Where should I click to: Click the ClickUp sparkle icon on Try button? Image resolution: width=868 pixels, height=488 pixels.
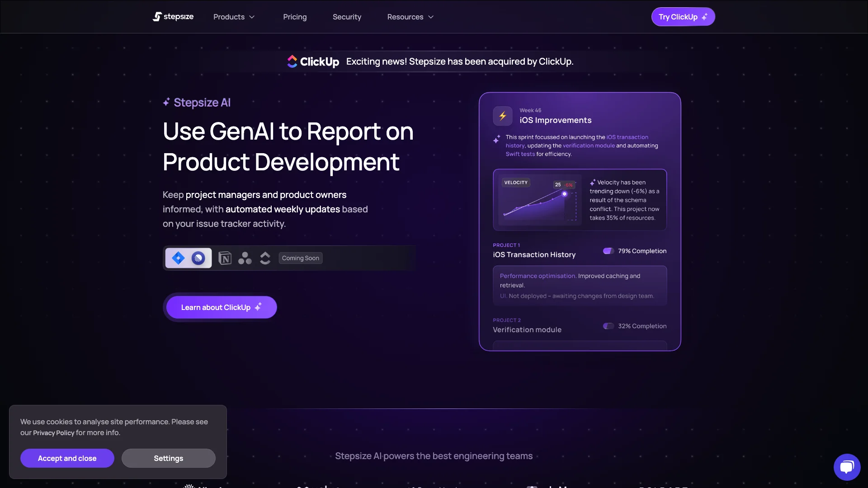(x=704, y=16)
